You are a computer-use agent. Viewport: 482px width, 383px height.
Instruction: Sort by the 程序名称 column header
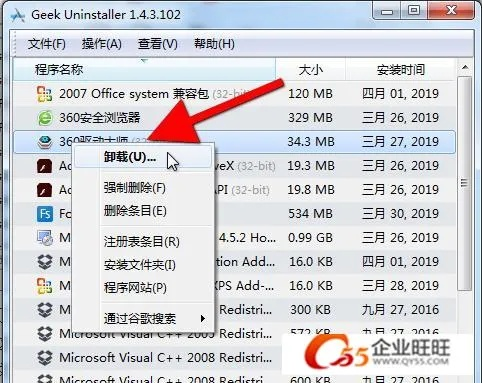(x=144, y=70)
